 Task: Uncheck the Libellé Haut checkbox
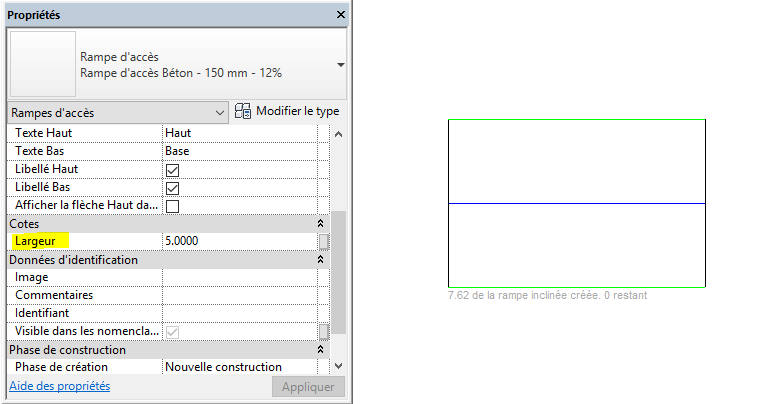click(x=172, y=170)
